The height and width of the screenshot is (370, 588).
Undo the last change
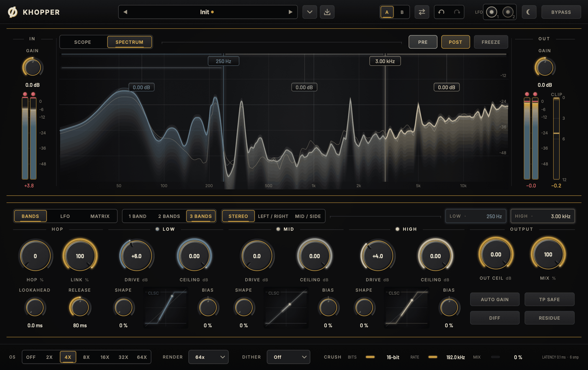441,12
